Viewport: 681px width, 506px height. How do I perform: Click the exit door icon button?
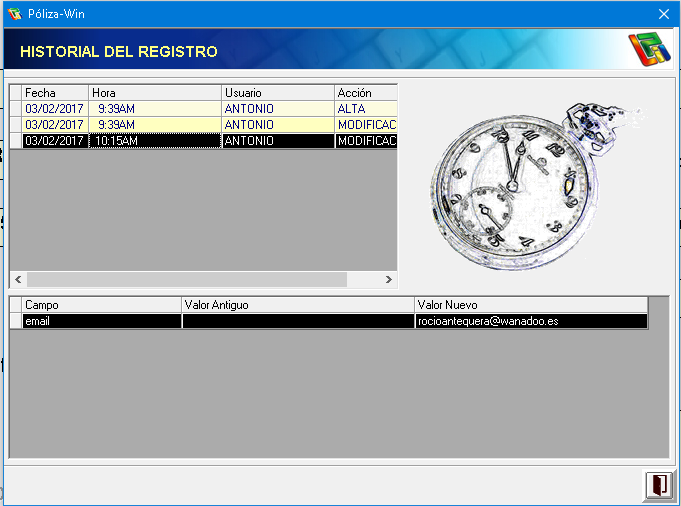(x=658, y=485)
